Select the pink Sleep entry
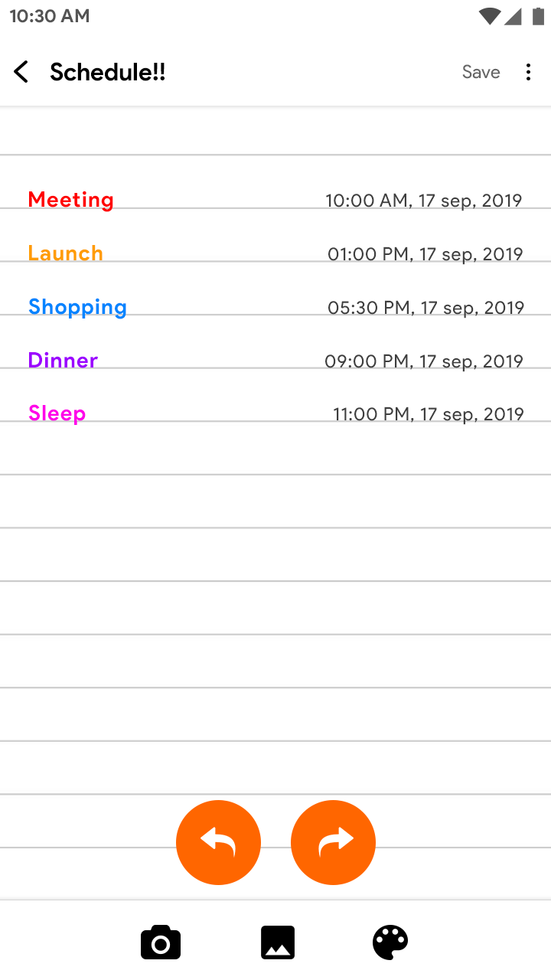This screenshot has height=980, width=551. click(x=57, y=414)
